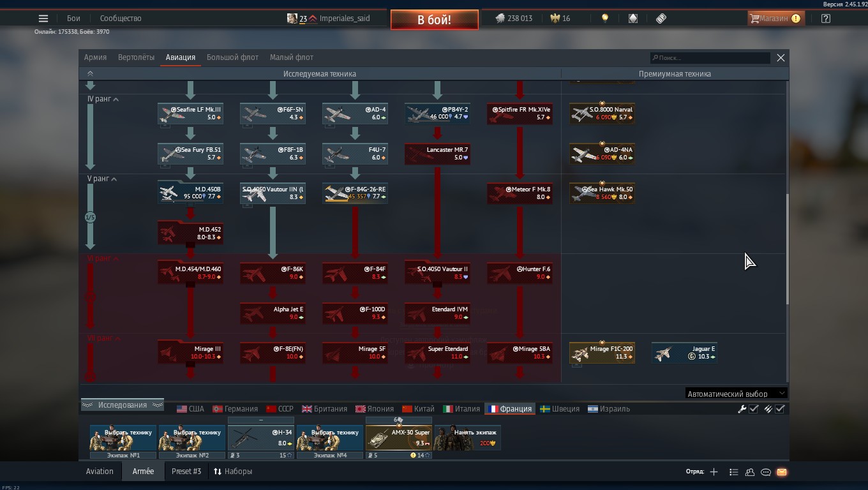Screen dimensions: 868x490
Task: Click the player avatar icon
Action: (292, 19)
